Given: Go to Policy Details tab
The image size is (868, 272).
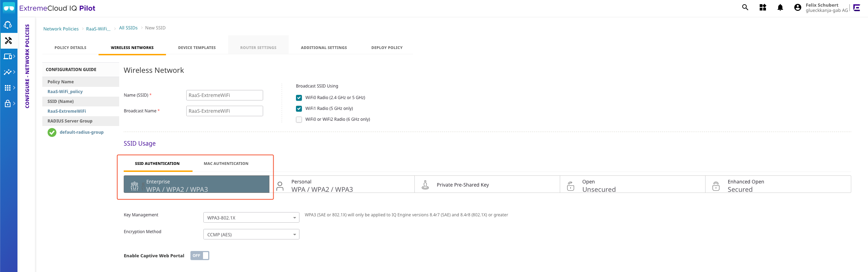Looking at the screenshot, I should pyautogui.click(x=70, y=48).
